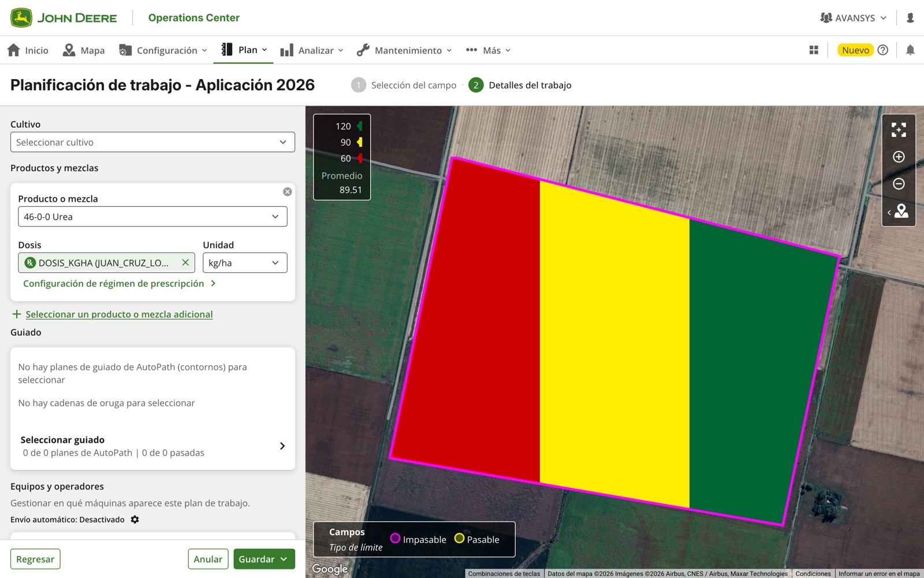Screen dimensions: 924x578
Task: Remove the product card with X icon
Action: [x=287, y=192]
